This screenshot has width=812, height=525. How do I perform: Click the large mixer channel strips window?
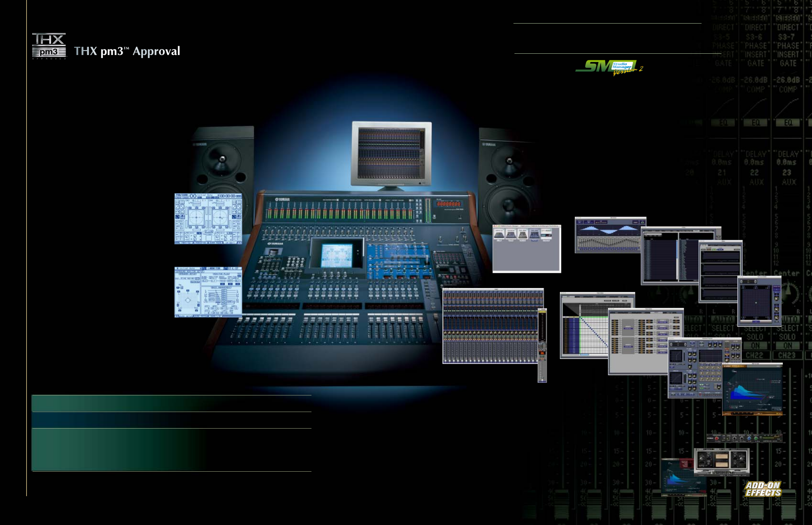(490, 326)
